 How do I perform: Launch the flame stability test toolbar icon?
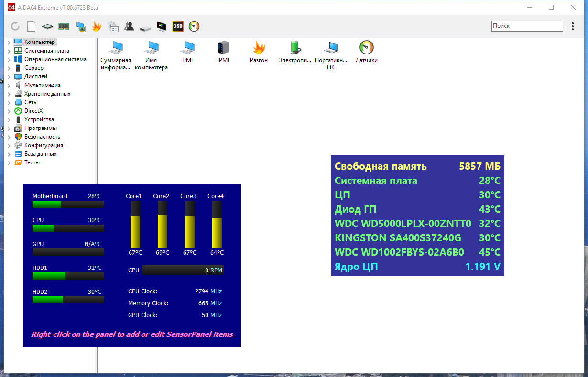coord(97,26)
